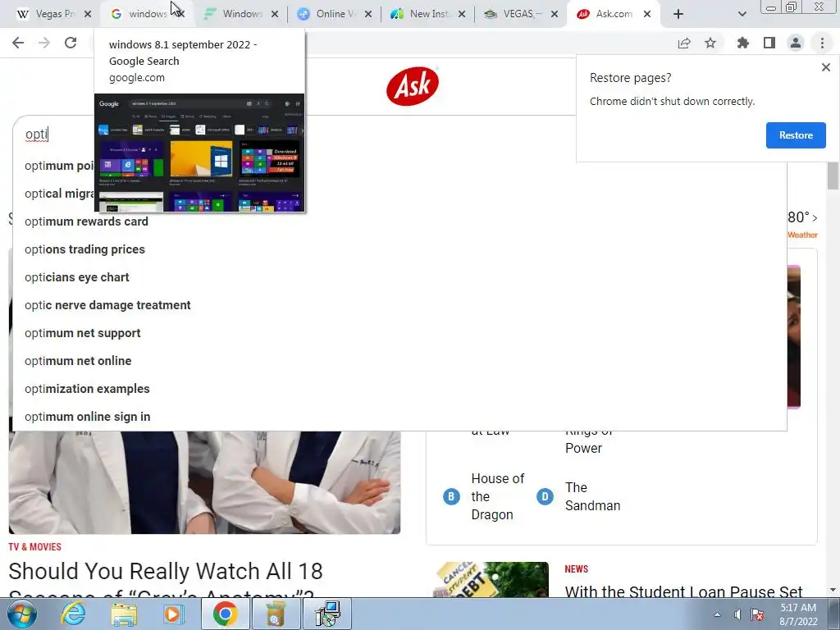
Task: Open Should You Really Watch All 18 article
Action: pyautogui.click(x=166, y=578)
